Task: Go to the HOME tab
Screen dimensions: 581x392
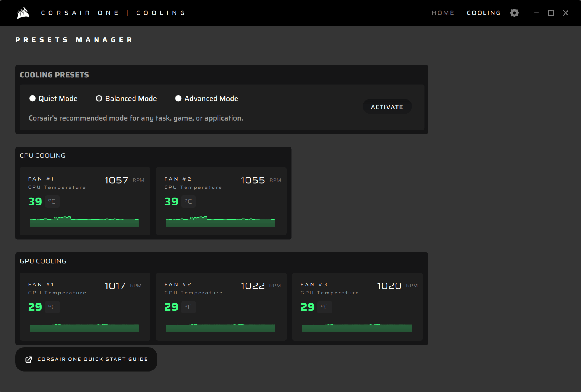Action: click(x=443, y=13)
